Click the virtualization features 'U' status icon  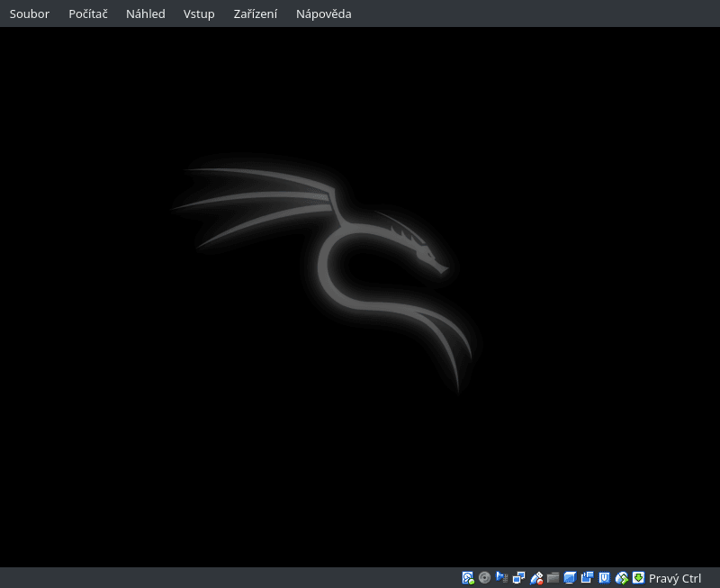click(602, 577)
